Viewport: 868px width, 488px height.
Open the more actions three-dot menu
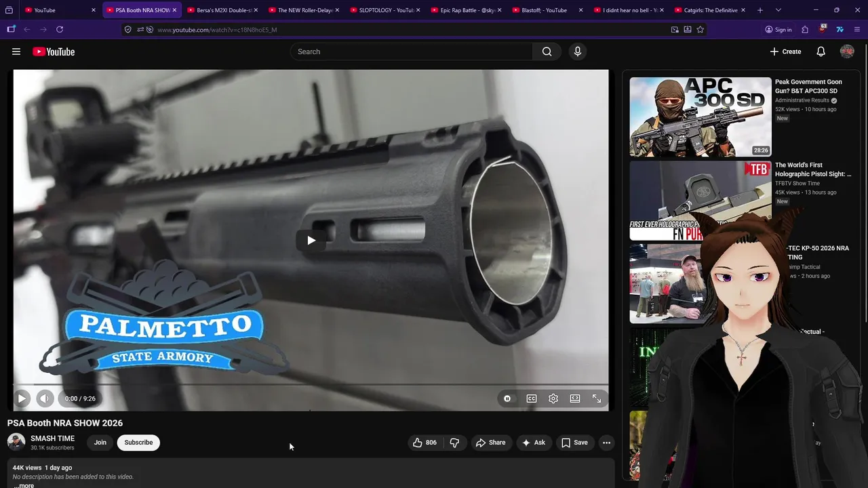click(607, 443)
